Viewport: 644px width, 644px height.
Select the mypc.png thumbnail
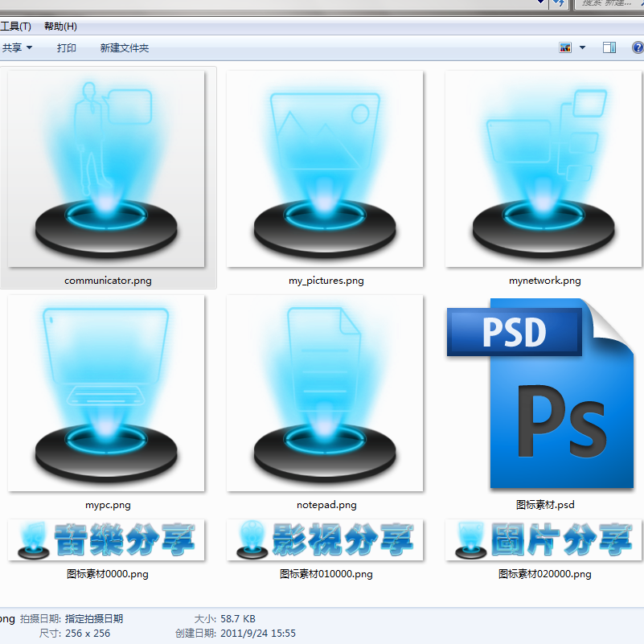pyautogui.click(x=106, y=393)
